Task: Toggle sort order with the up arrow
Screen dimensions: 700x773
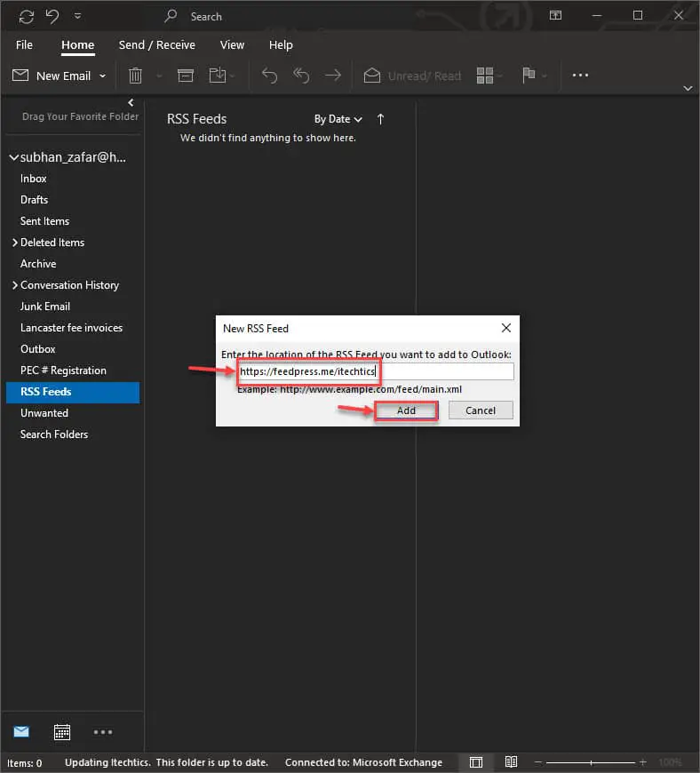Action: pos(380,119)
